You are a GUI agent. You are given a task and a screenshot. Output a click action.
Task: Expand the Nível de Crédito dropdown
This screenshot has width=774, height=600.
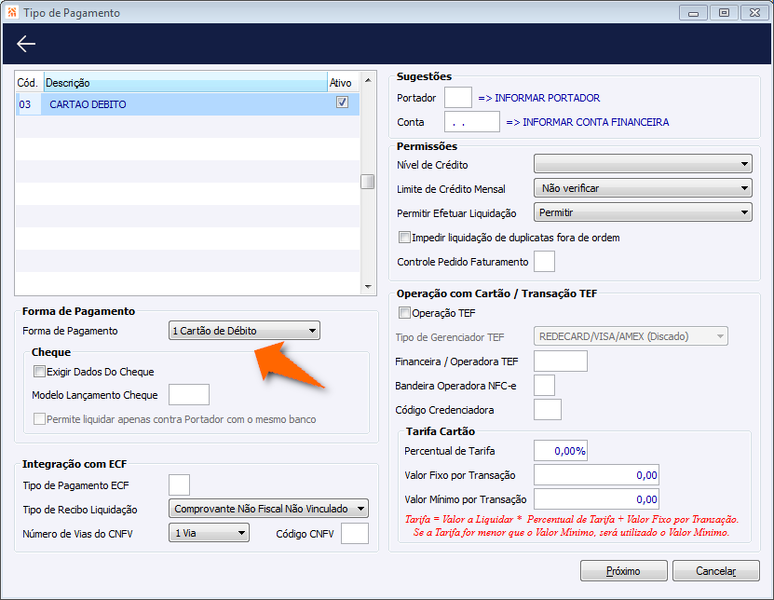click(x=643, y=164)
